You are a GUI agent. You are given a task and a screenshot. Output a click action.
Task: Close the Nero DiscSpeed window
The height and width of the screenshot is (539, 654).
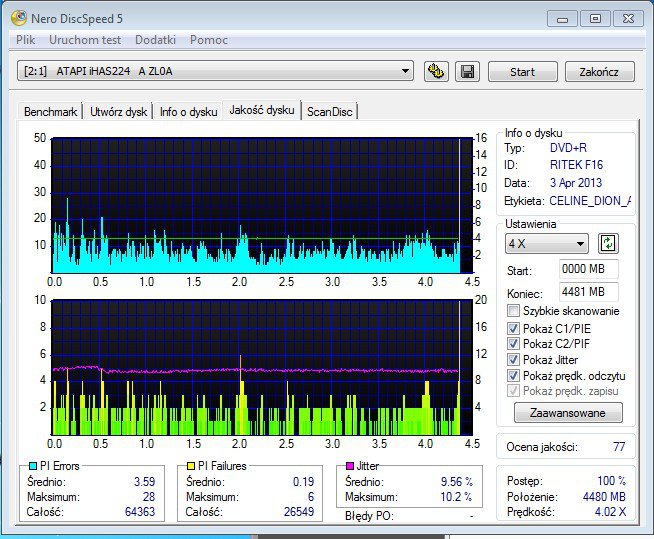coord(628,19)
